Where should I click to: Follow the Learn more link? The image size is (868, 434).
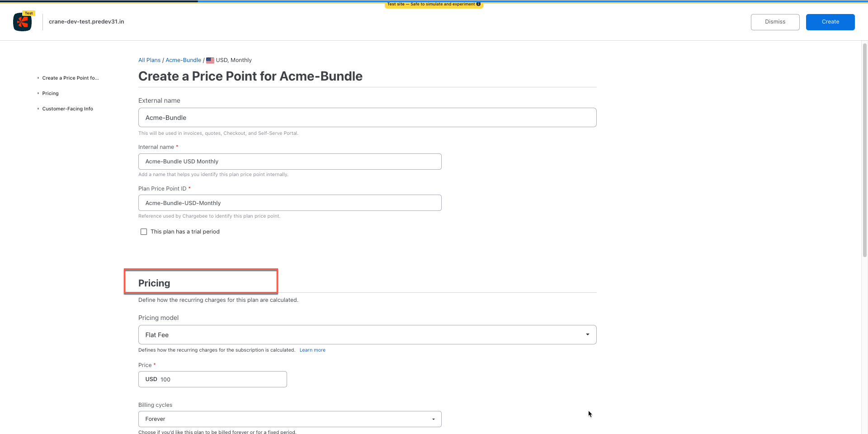tap(312, 350)
